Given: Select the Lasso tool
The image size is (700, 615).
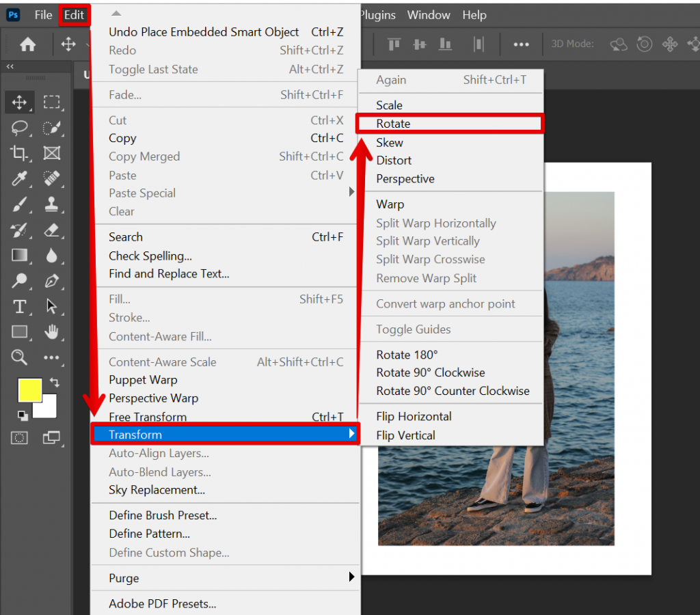Looking at the screenshot, I should (x=19, y=128).
